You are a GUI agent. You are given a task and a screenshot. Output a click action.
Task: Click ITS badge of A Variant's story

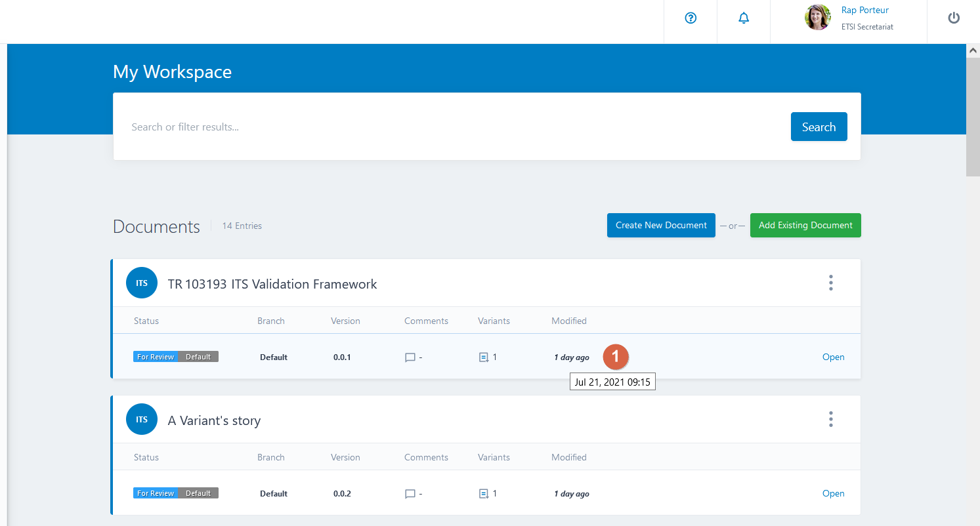(142, 419)
